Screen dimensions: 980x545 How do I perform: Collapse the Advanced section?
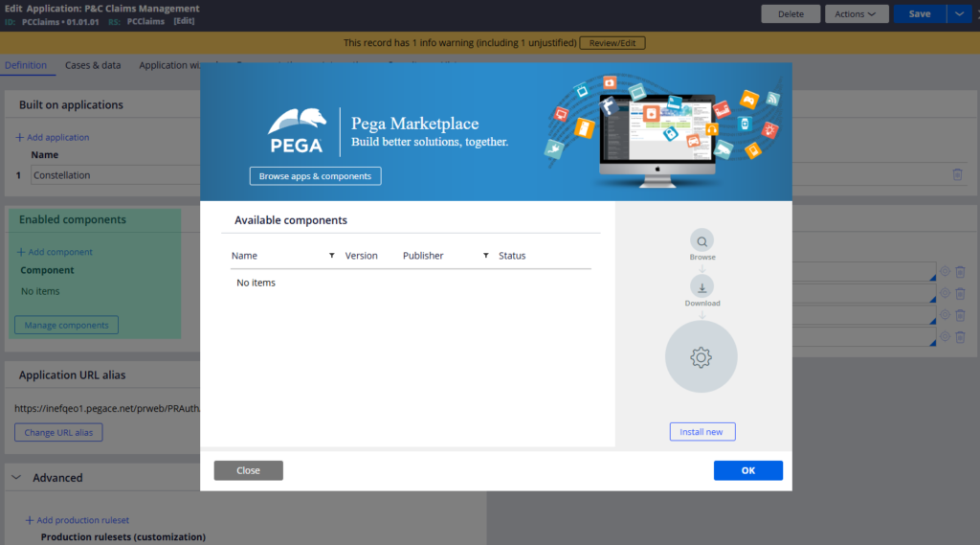tap(16, 477)
